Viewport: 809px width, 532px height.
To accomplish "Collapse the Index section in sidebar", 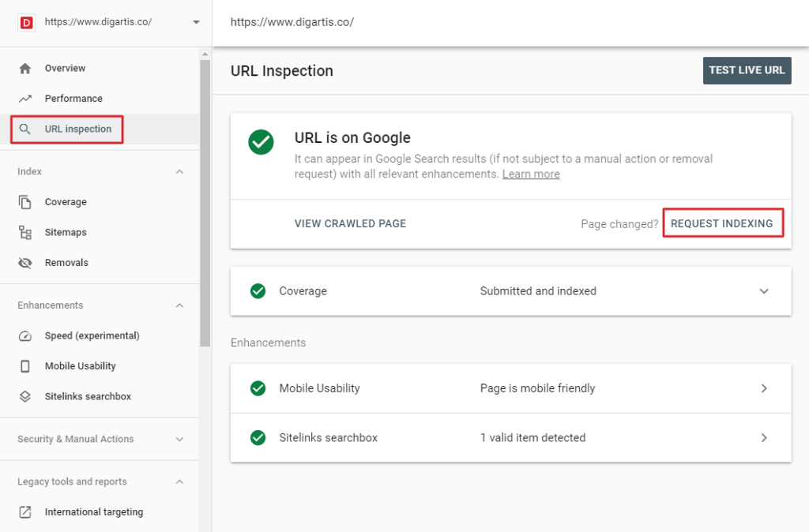I will point(180,171).
